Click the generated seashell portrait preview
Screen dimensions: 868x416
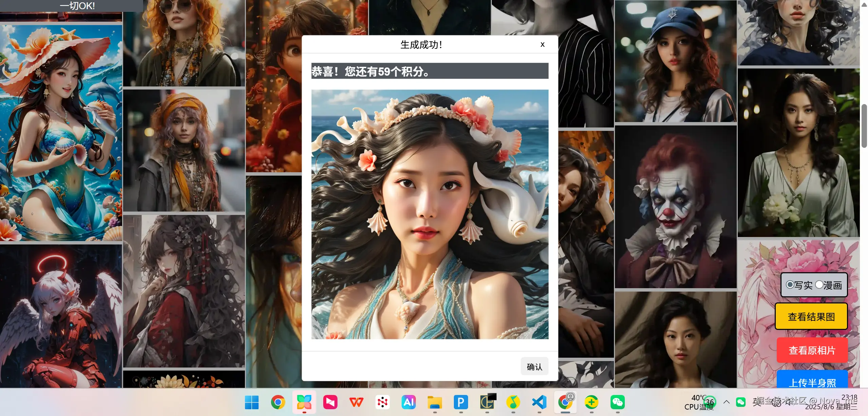tap(430, 214)
